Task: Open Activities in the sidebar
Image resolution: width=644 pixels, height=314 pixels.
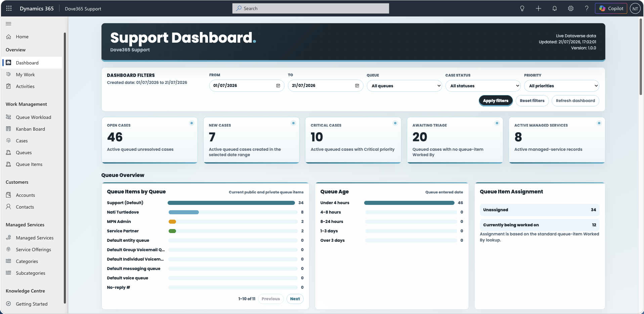Action: [32, 86]
